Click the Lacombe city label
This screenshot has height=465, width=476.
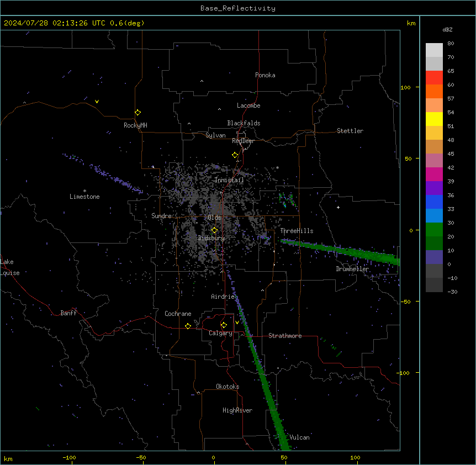[x=248, y=105]
